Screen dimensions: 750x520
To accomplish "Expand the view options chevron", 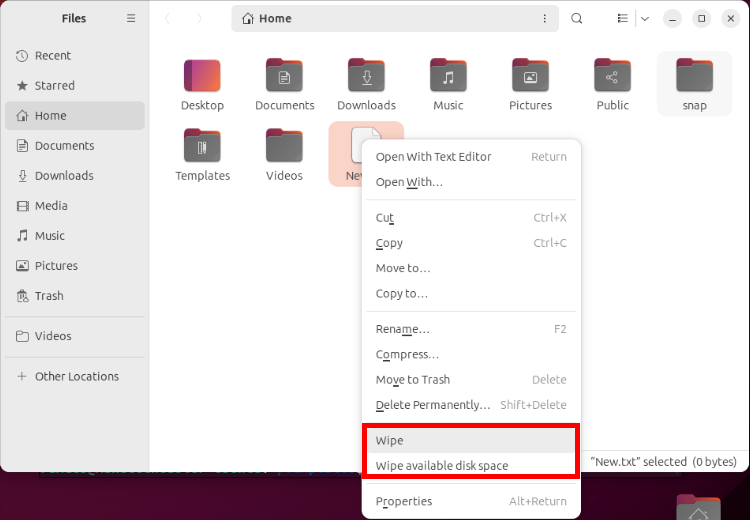I will pyautogui.click(x=645, y=19).
